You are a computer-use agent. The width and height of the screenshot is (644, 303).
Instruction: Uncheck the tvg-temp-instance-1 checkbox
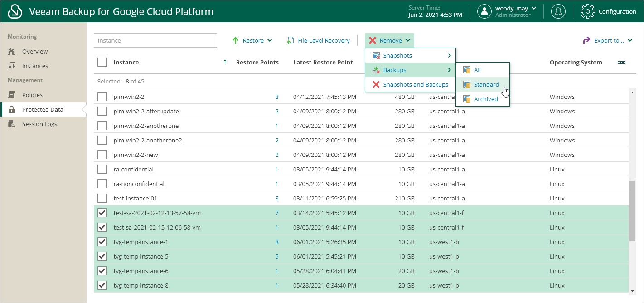(x=102, y=242)
